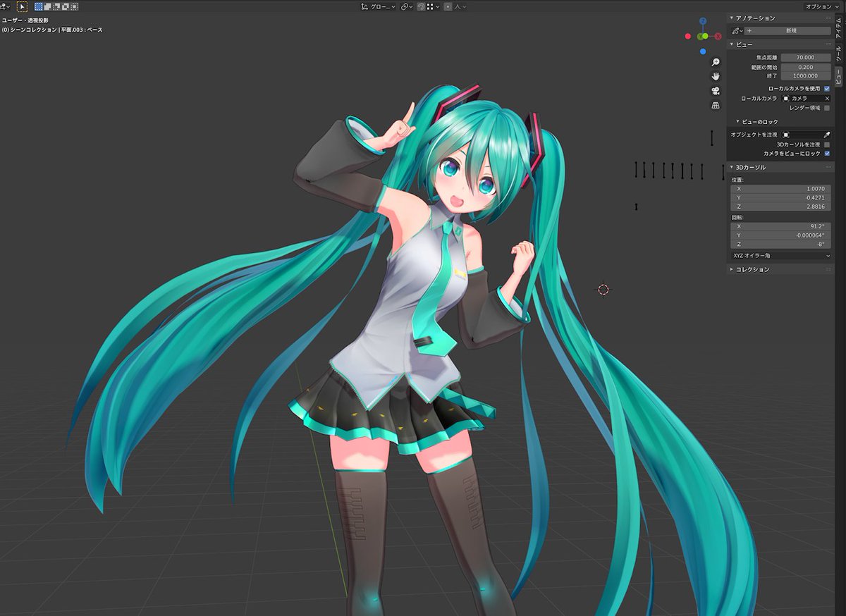This screenshot has height=616, width=846.
Task: Open the オプション dropdown
Action: [823, 6]
